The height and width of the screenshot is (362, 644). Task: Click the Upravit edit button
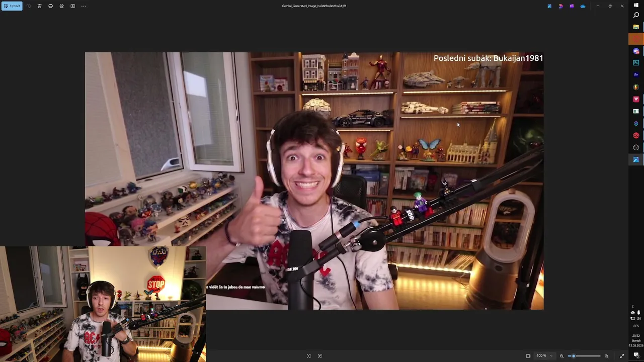[12, 6]
